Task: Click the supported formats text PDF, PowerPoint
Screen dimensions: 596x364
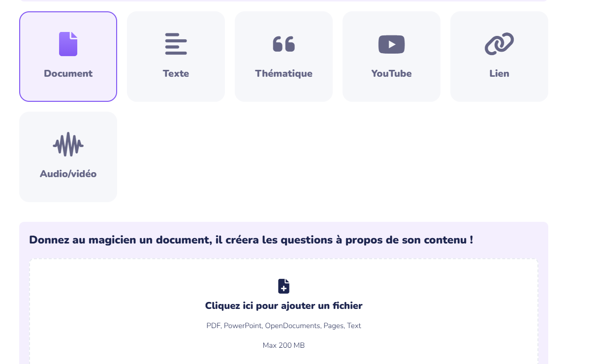Action: coord(283,326)
